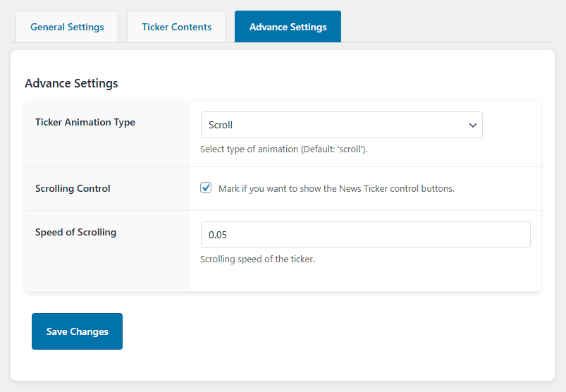
Task: Select the Advance Settings tab
Action: coord(288,27)
